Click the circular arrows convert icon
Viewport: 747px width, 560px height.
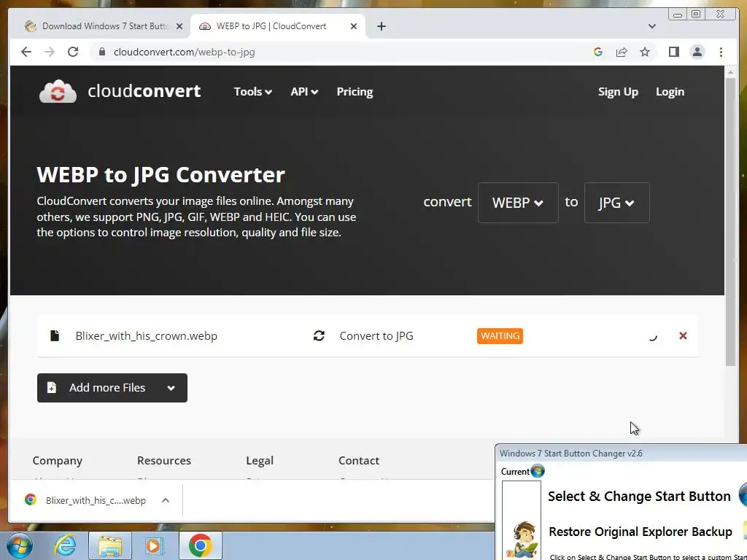tap(319, 335)
